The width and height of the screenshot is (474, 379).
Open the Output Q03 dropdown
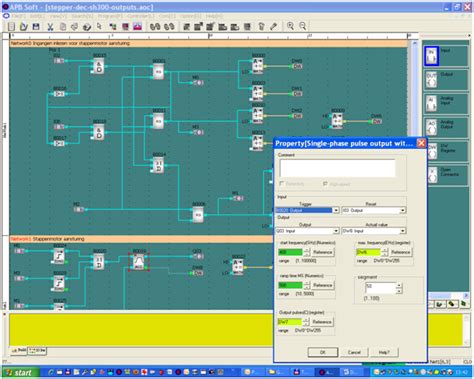click(336, 231)
